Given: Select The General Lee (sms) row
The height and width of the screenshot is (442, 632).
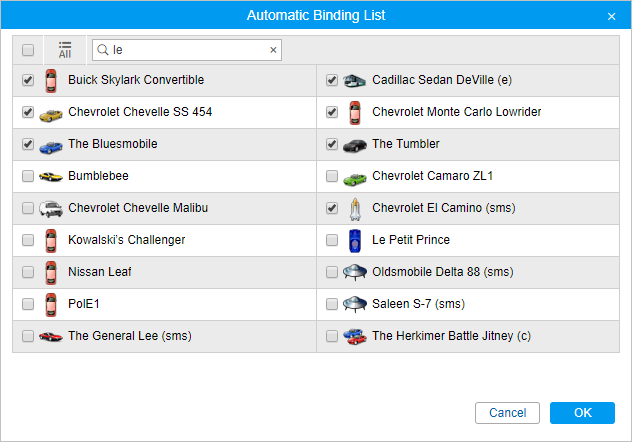Looking at the screenshot, I should tap(129, 336).
